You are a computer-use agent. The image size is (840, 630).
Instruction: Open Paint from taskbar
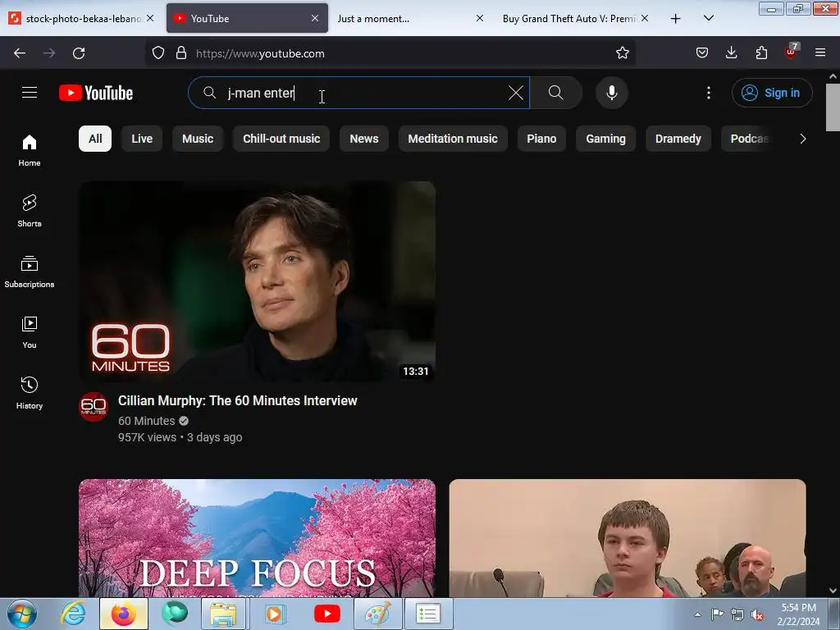[377, 614]
